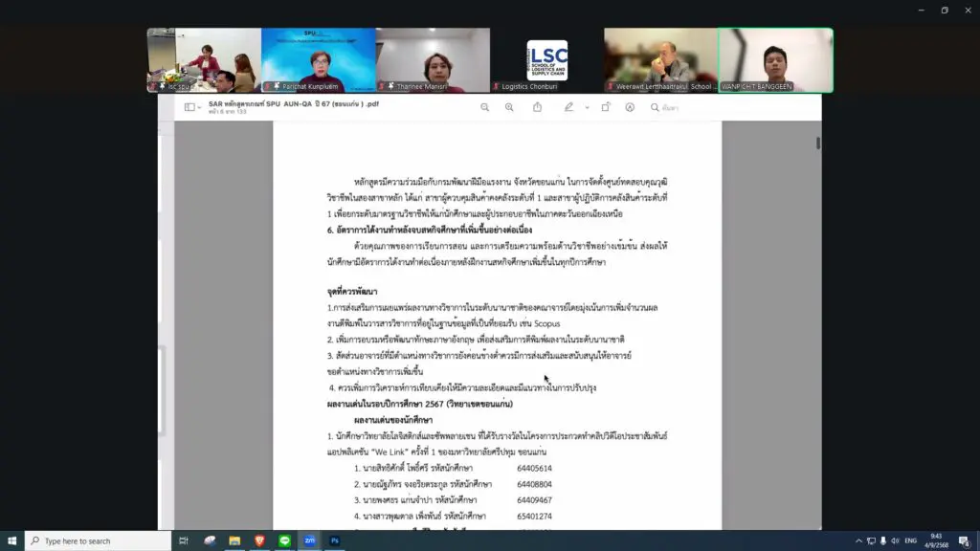
Task: Open the notification center button
Action: click(x=964, y=540)
